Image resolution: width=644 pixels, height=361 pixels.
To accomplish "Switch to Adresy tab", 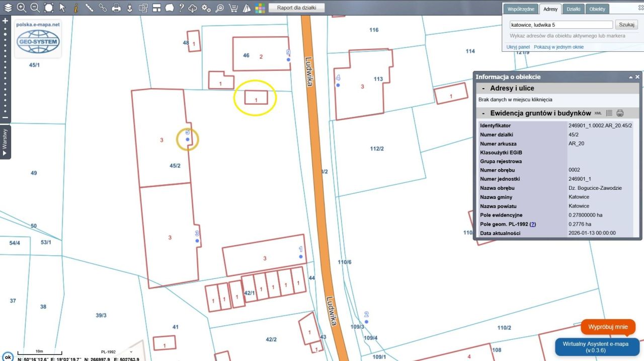I will tap(550, 9).
